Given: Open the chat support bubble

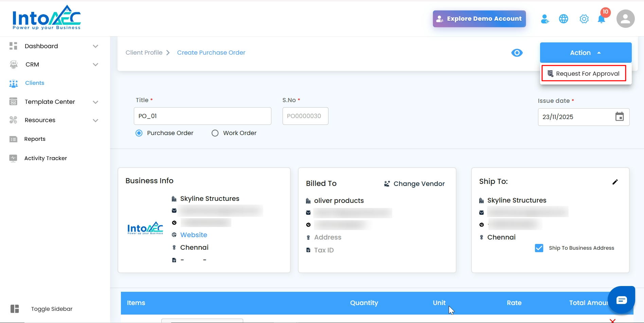Looking at the screenshot, I should [621, 300].
